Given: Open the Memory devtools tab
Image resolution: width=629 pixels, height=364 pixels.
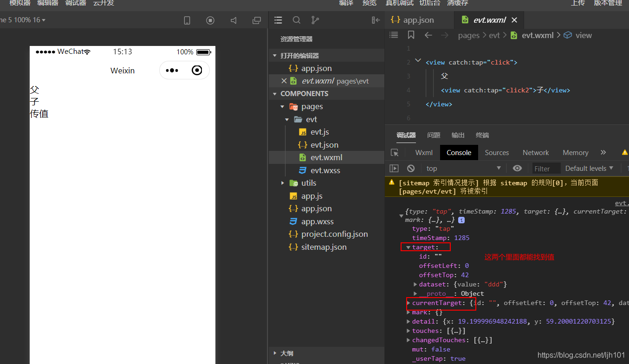Looking at the screenshot, I should click(x=575, y=152).
